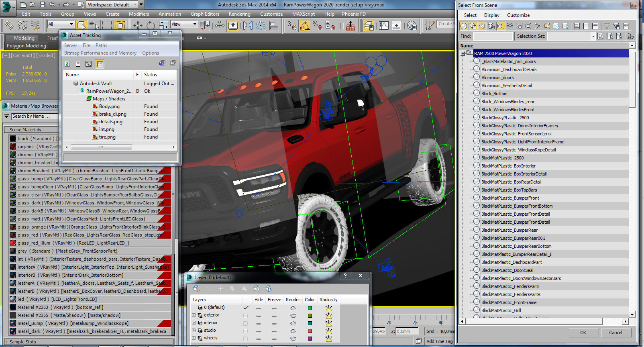The image size is (644, 347).
Task: Click the Open File folder icon
Action: [33, 5]
